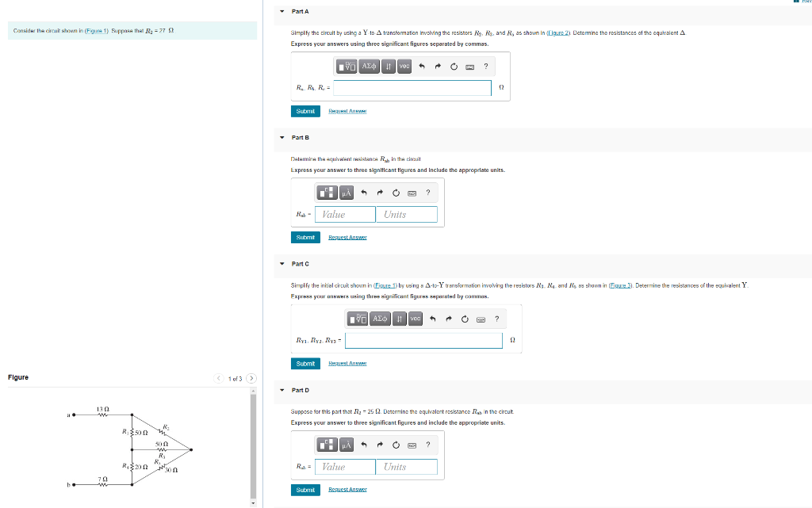Submit Part D answer
The width and height of the screenshot is (812, 508).
pyautogui.click(x=305, y=490)
